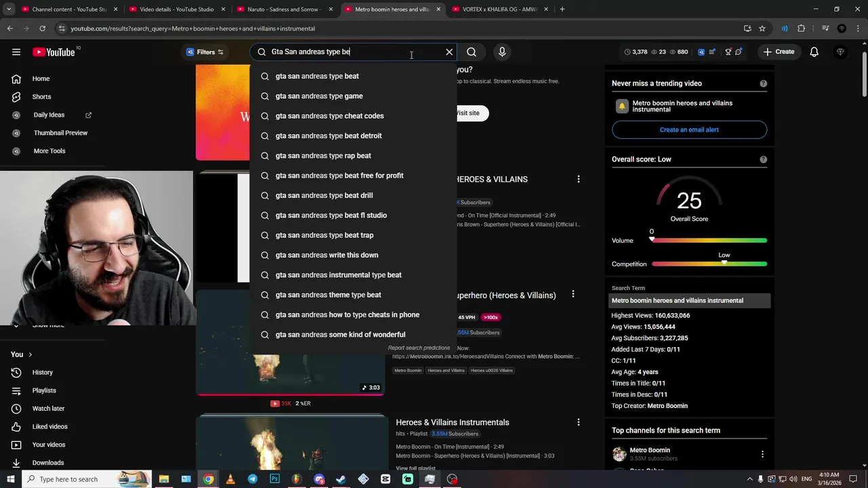
Task: Select 'gta san andreas write this down'
Action: 353,255
